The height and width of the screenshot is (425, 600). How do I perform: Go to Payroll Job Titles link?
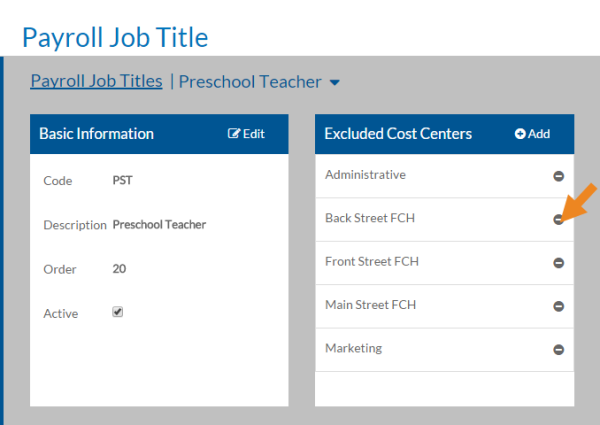[x=96, y=81]
